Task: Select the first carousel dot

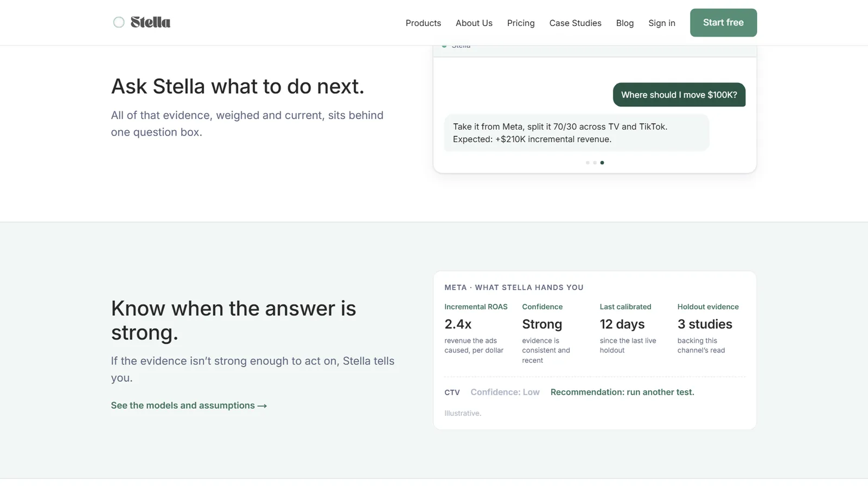Action: [x=588, y=163]
